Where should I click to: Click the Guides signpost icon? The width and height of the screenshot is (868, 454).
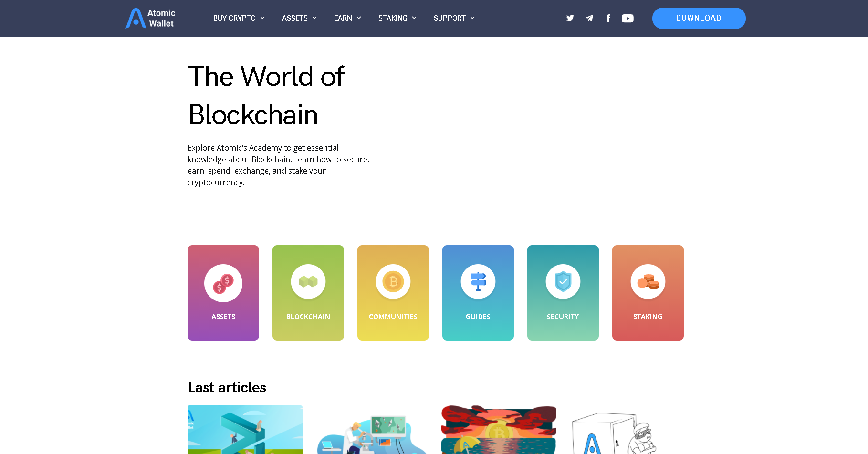pos(478,282)
